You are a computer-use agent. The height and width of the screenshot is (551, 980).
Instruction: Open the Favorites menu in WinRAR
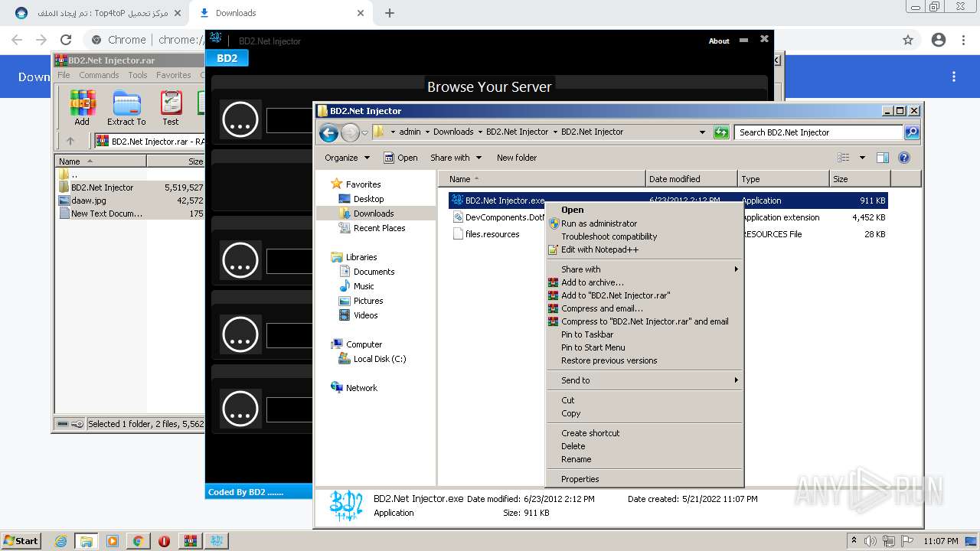tap(174, 75)
